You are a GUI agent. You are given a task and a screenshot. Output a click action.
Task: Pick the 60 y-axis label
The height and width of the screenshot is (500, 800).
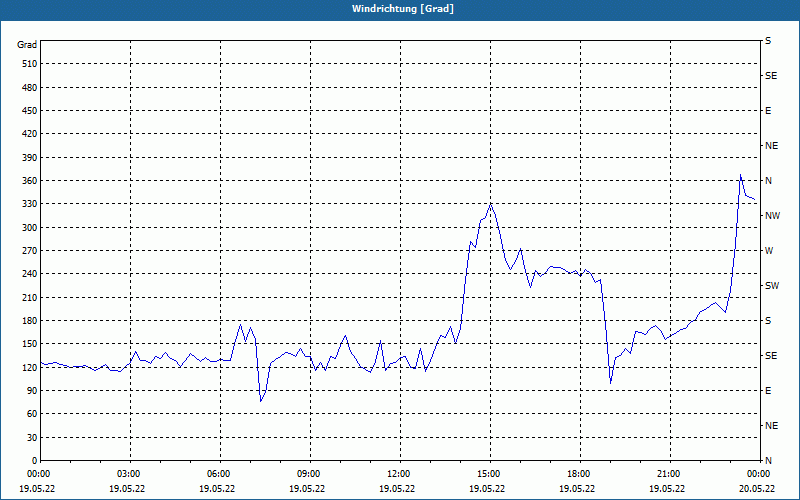32,414
